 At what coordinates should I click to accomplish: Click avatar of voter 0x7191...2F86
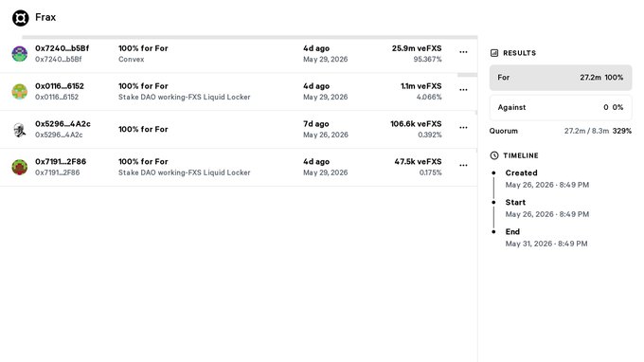click(x=20, y=167)
